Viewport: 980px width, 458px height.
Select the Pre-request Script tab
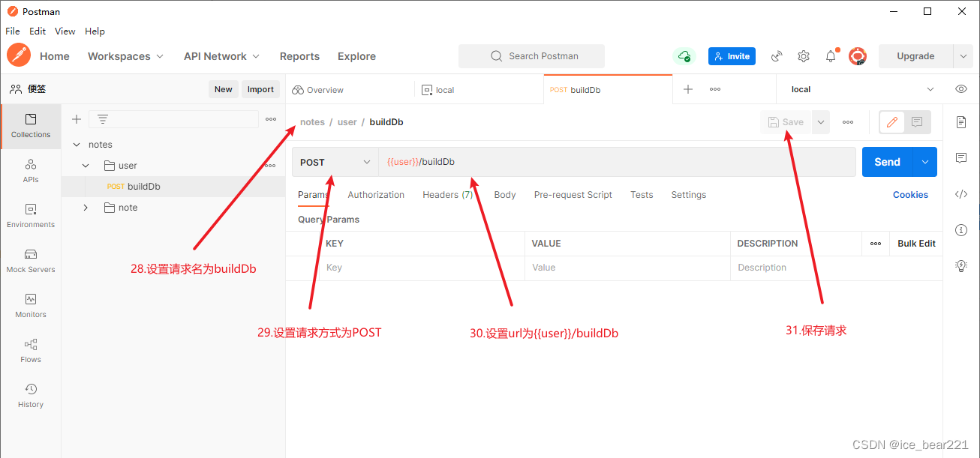[573, 195]
